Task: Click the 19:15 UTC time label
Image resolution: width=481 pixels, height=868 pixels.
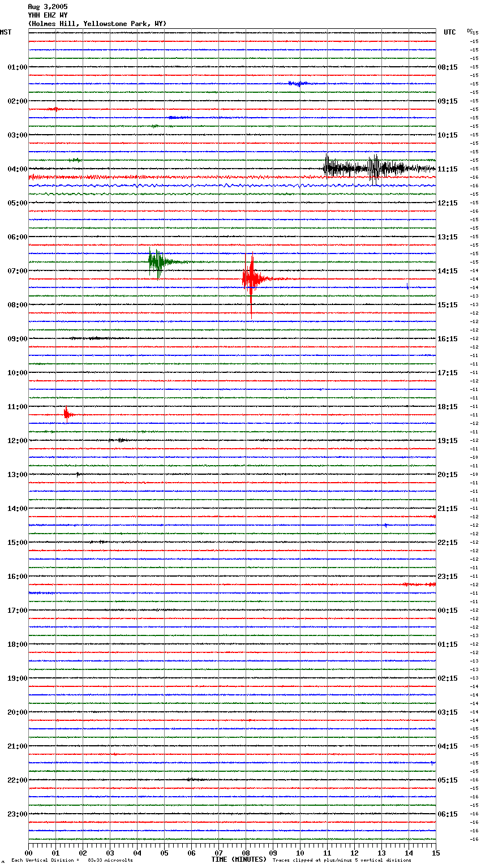Action: point(448,441)
